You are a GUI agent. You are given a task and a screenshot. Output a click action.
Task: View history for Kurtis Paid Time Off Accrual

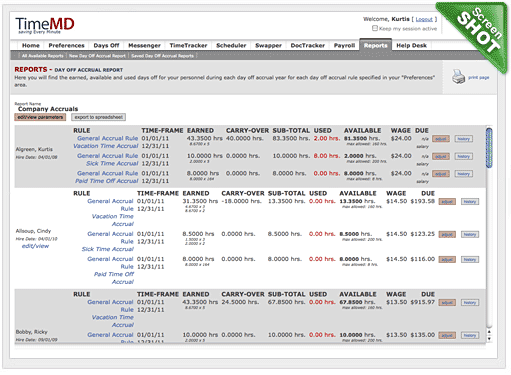[463, 174]
